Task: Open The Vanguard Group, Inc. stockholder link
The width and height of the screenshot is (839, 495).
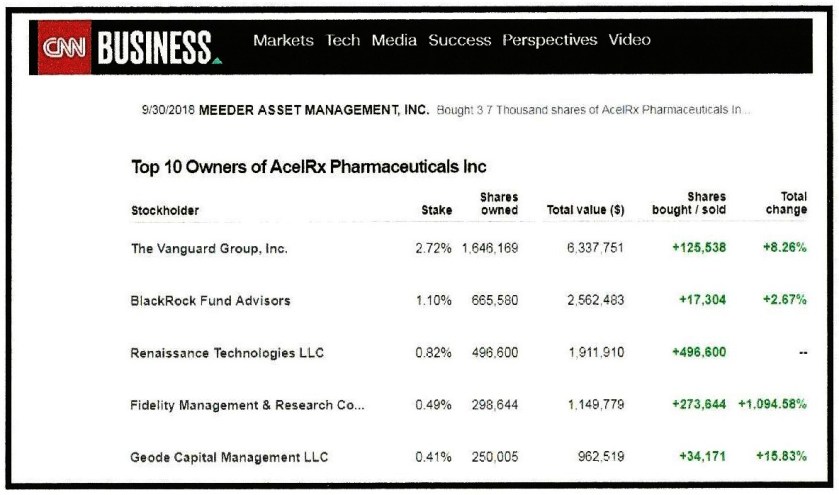Action: [209, 249]
